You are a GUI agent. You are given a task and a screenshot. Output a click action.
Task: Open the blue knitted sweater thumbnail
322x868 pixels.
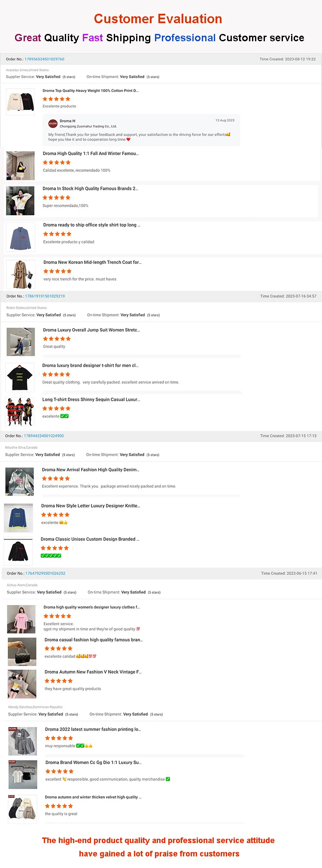[x=18, y=518]
